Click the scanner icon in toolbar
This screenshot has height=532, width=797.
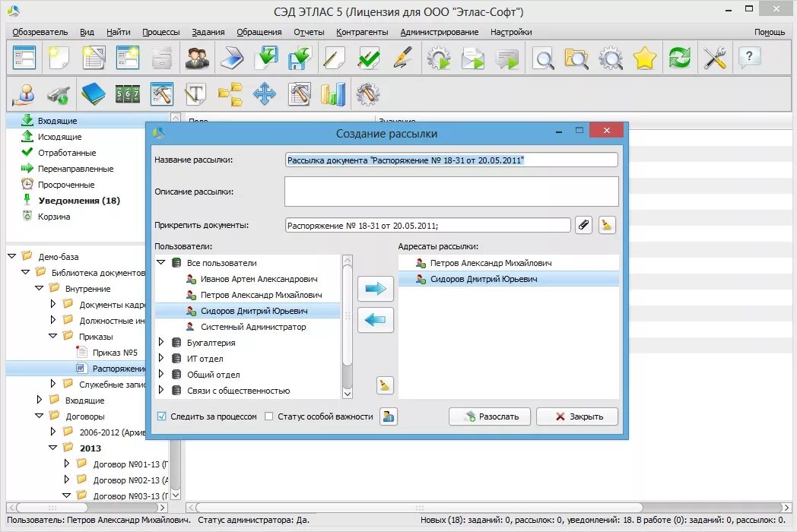pos(232,58)
